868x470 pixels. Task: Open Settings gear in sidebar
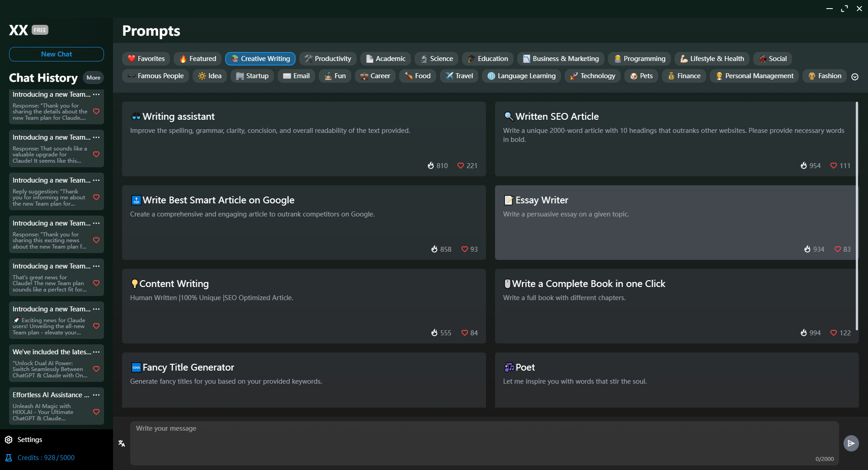point(9,440)
